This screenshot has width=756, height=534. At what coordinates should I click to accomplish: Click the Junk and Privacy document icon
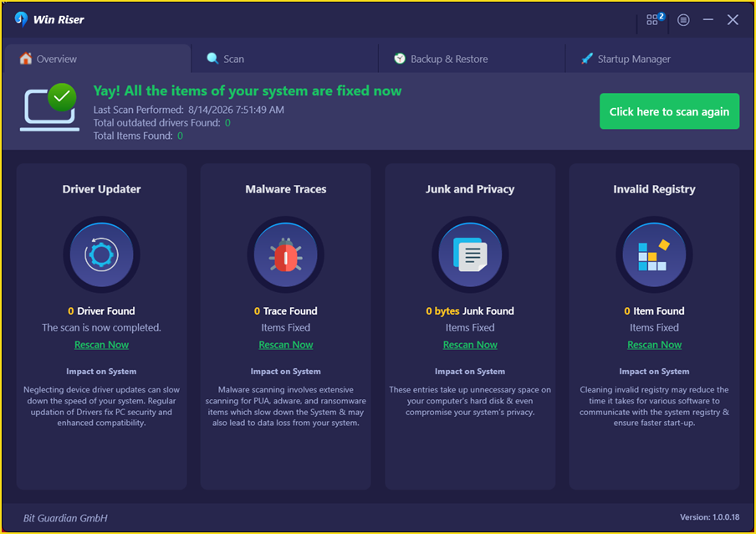(470, 254)
